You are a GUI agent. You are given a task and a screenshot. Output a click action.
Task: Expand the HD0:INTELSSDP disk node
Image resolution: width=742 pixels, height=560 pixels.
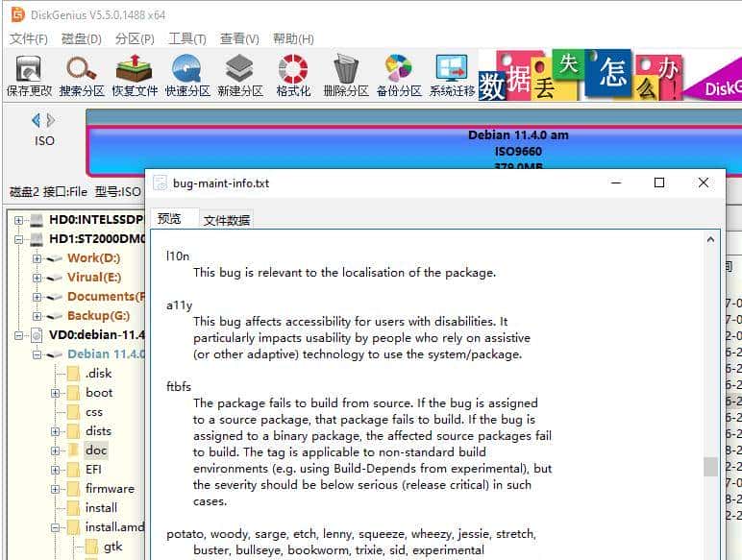[x=18, y=220]
